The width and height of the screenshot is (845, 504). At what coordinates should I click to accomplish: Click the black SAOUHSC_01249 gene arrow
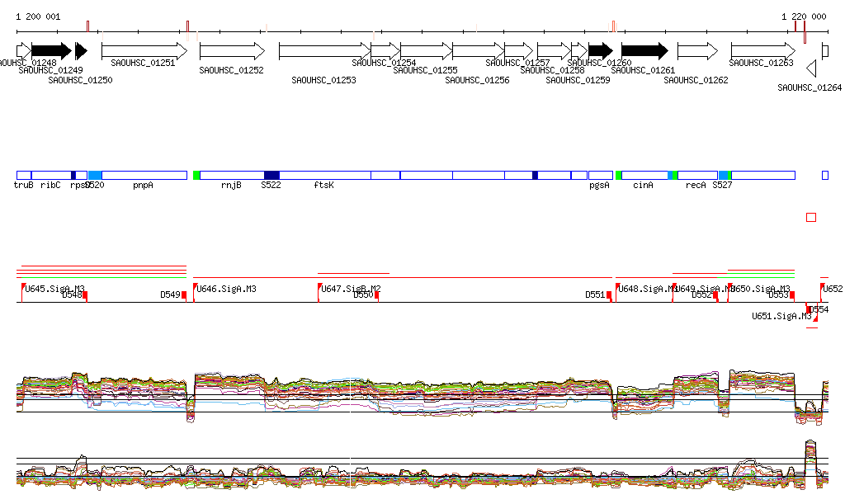pyautogui.click(x=51, y=51)
